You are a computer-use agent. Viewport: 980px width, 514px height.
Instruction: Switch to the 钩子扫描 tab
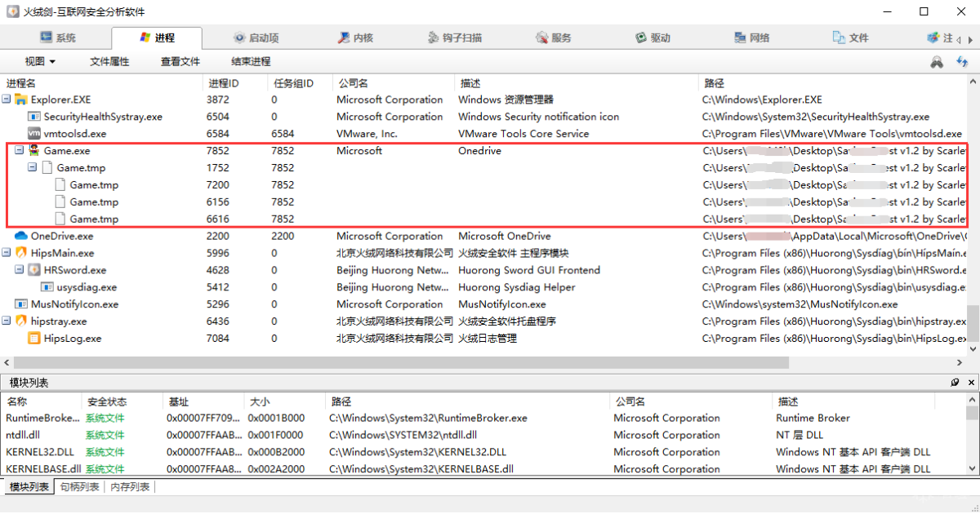[455, 38]
